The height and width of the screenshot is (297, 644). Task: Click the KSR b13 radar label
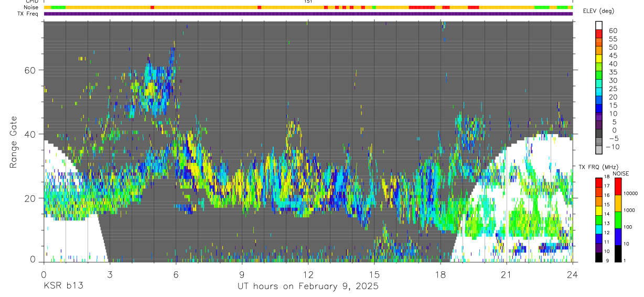tap(62, 287)
